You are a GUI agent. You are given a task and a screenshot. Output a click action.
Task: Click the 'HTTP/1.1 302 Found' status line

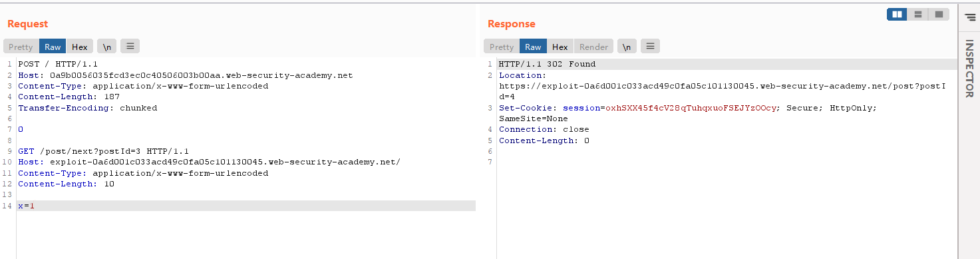coord(547,65)
